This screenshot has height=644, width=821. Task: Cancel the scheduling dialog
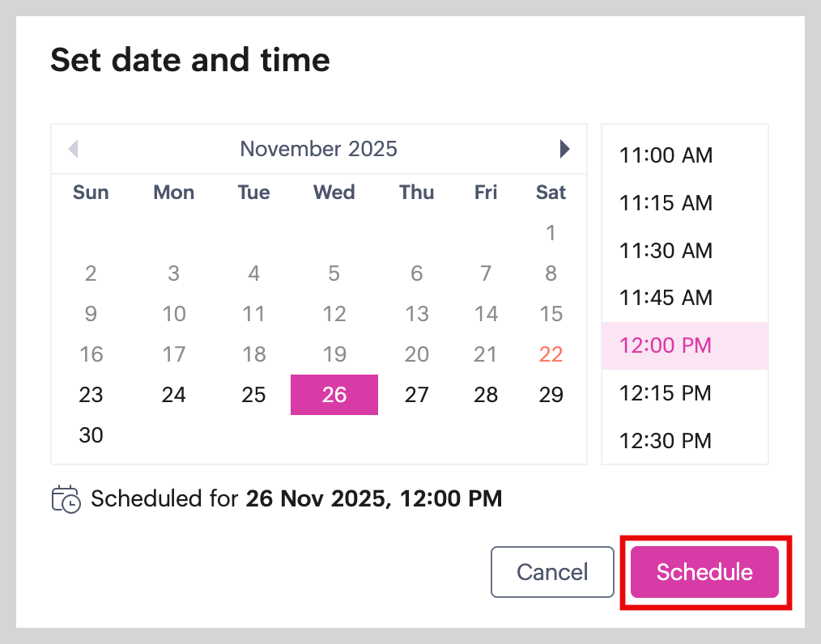pyautogui.click(x=552, y=572)
